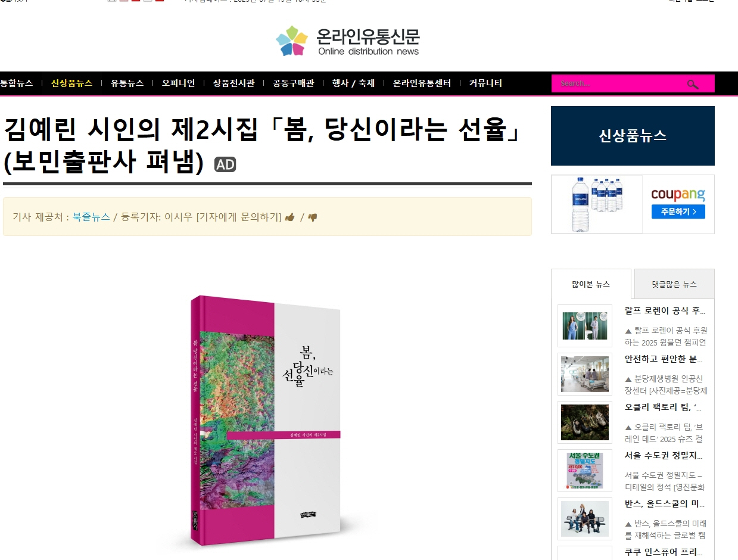This screenshot has height=560, width=738.
Task: Open the Ralph Lauren news thumbnail
Action: [585, 326]
